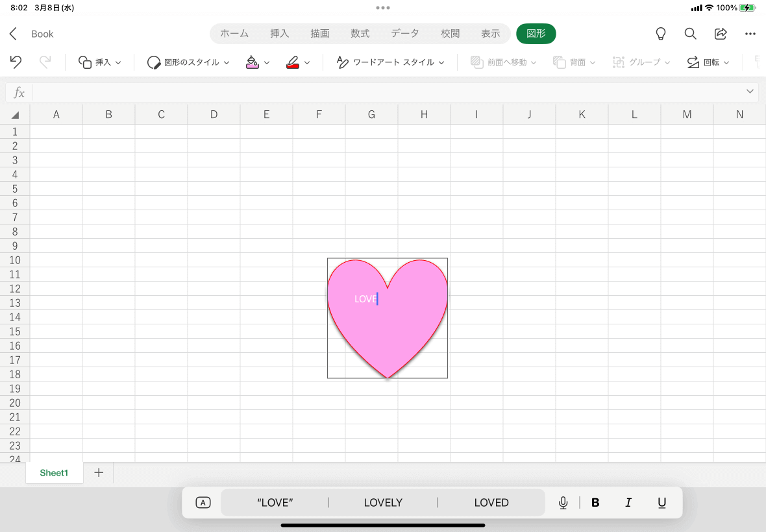Select column A header

coord(56,115)
